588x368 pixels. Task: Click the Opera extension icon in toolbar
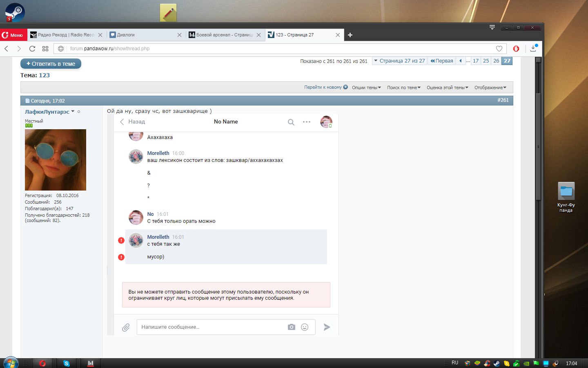pyautogui.click(x=516, y=49)
